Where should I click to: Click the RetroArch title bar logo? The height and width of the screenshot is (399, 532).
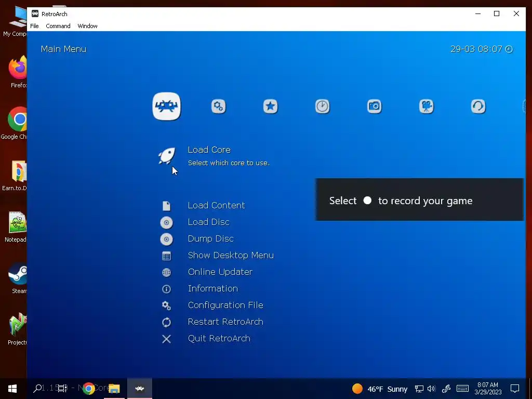coord(35,14)
